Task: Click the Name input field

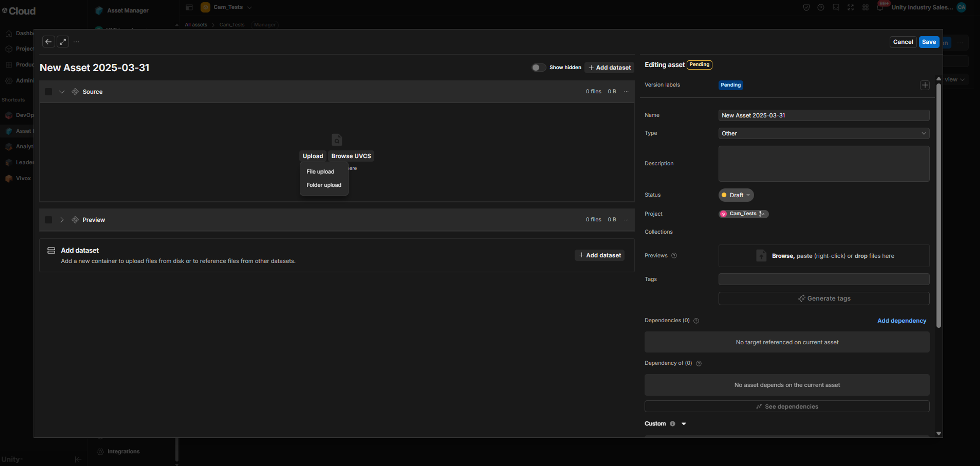Action: pos(824,115)
